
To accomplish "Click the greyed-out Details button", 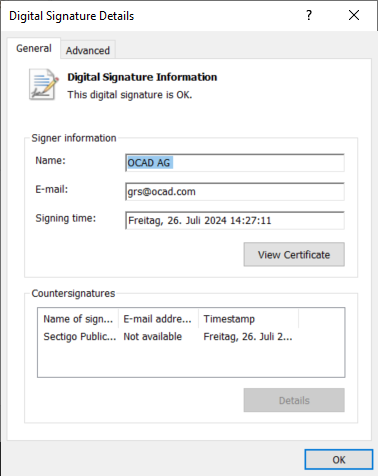I will (294, 400).
